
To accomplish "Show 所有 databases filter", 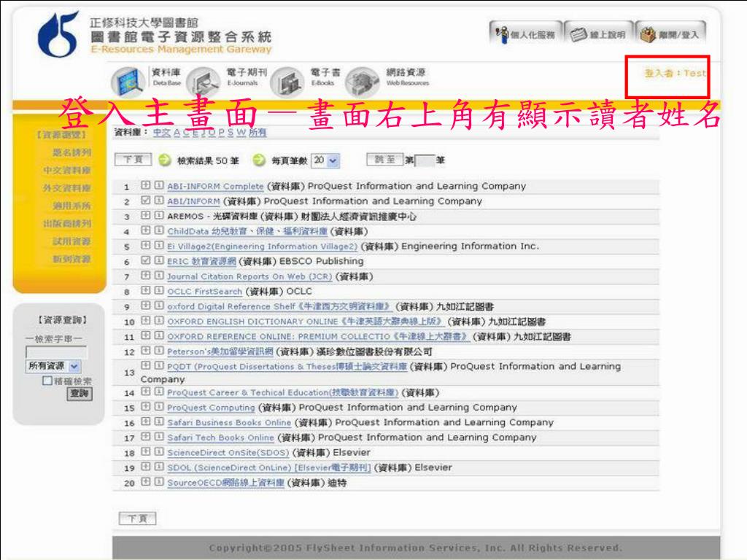I will click(x=258, y=133).
